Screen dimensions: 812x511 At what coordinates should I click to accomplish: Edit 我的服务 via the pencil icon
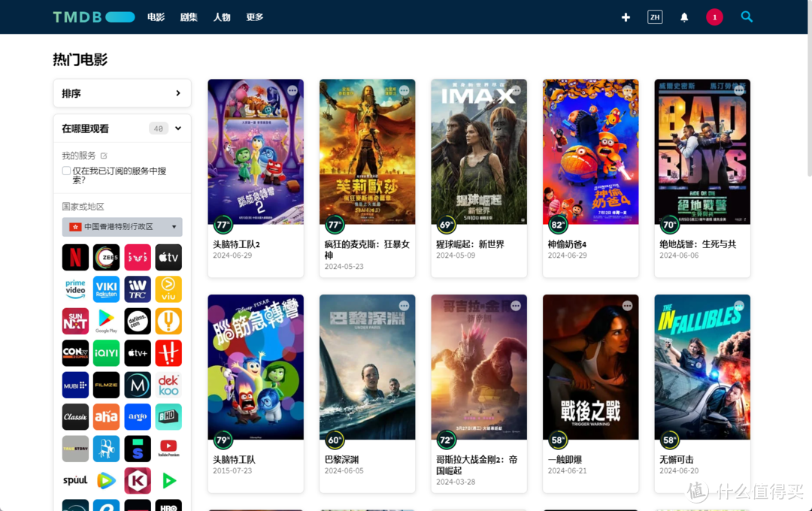tap(104, 156)
